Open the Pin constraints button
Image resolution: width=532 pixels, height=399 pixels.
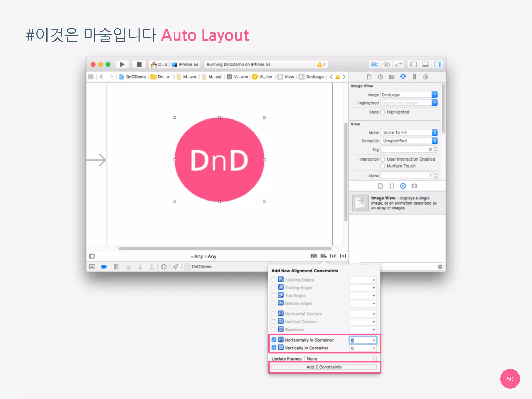(333, 256)
